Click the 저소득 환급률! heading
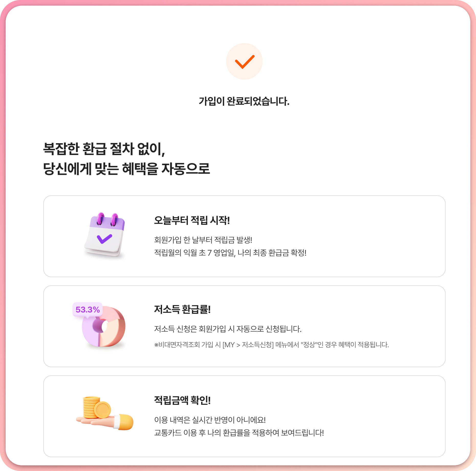This screenshot has width=476, height=471. point(182,309)
